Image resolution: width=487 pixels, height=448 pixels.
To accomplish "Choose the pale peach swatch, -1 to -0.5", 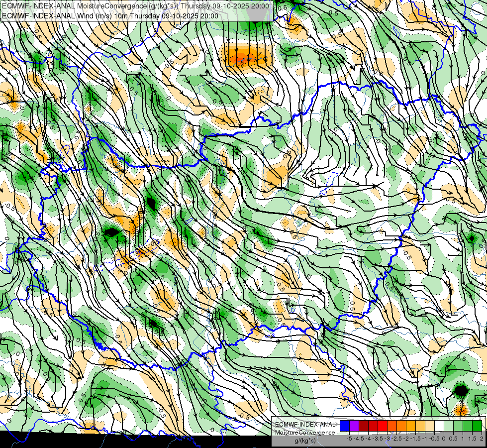I will tap(429, 426).
